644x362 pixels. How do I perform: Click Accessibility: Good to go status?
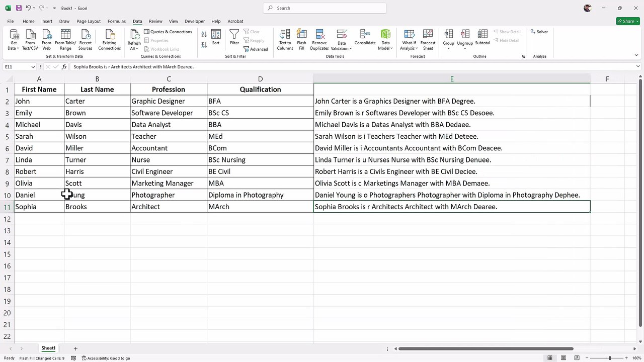[106, 358]
